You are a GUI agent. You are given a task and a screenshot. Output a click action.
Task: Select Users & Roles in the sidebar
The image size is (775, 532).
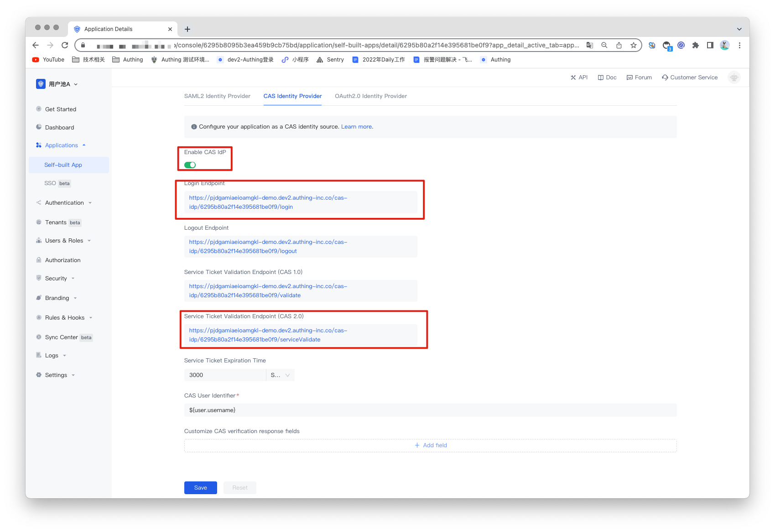click(64, 240)
